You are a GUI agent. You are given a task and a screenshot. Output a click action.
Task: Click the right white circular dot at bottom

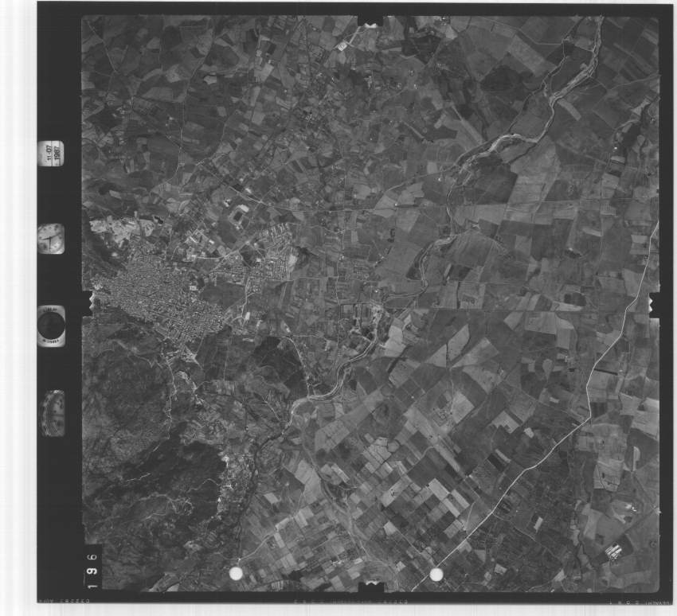coord(436,574)
